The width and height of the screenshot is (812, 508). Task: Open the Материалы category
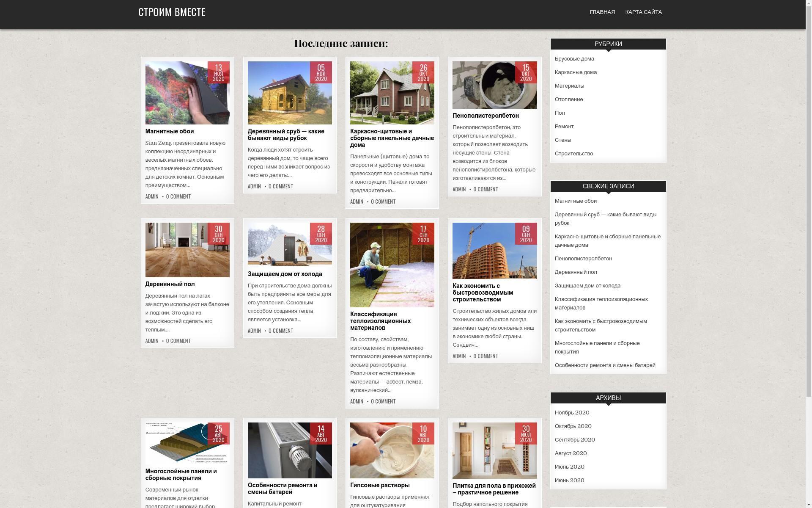coord(569,86)
